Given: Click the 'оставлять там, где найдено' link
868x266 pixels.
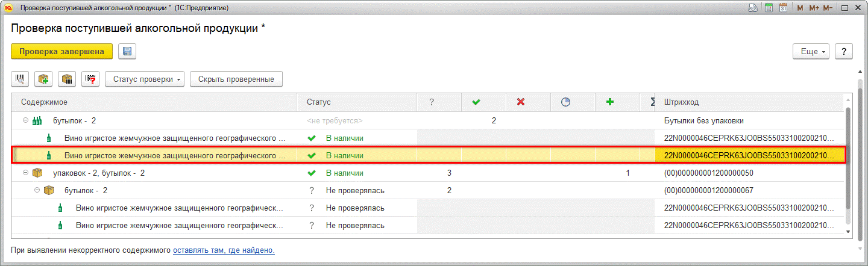Looking at the screenshot, I should (x=224, y=250).
